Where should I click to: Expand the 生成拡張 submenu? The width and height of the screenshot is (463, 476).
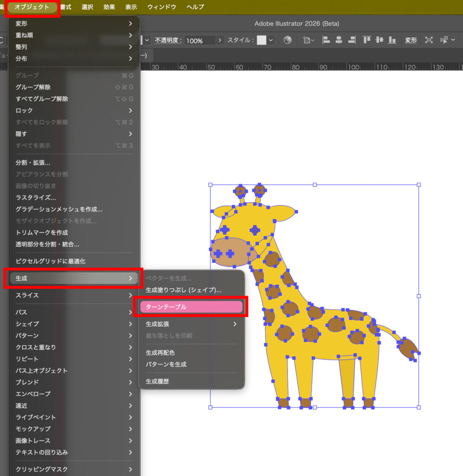[191, 324]
